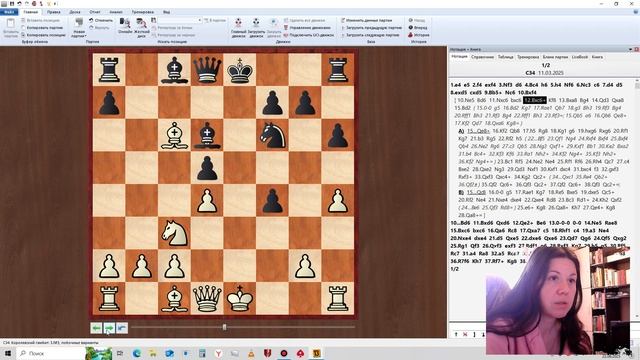Click the taskbar Поиск search box
Viewport: 640px width, 360px height.
click(51, 353)
